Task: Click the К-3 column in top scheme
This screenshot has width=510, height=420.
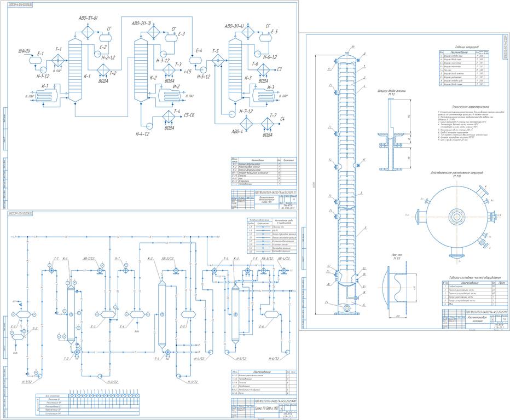Action: coord(235,70)
